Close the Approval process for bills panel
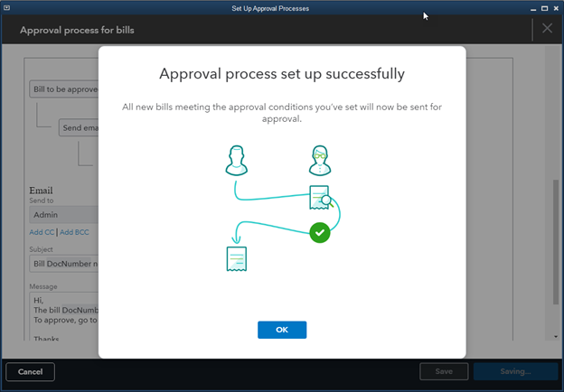Image resolution: width=564 pixels, height=392 pixels. [x=547, y=28]
